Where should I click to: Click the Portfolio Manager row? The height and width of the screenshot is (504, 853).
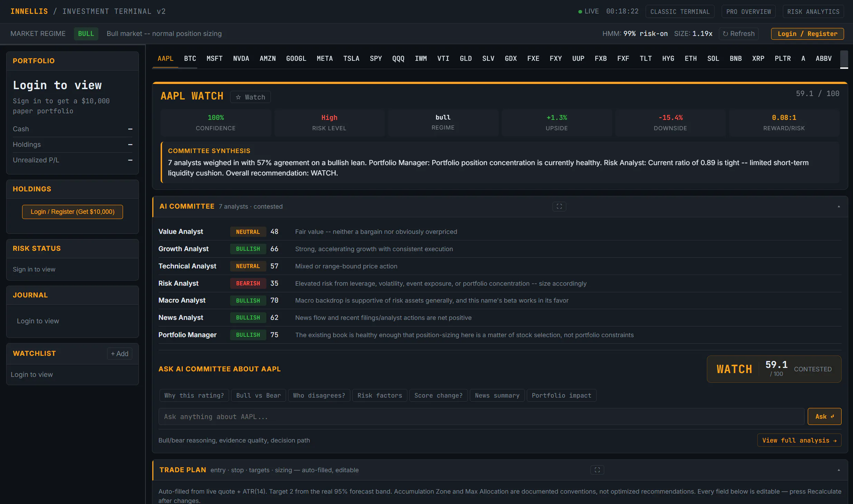tap(500, 335)
